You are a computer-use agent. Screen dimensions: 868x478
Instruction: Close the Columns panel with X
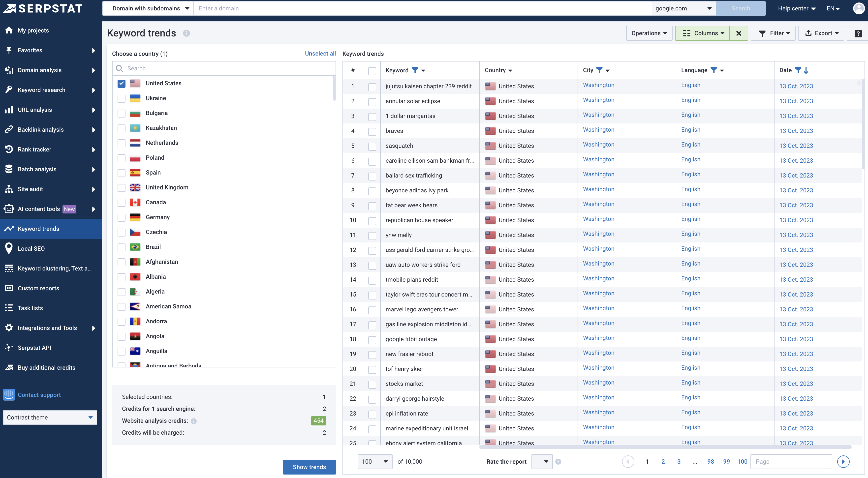pyautogui.click(x=739, y=33)
